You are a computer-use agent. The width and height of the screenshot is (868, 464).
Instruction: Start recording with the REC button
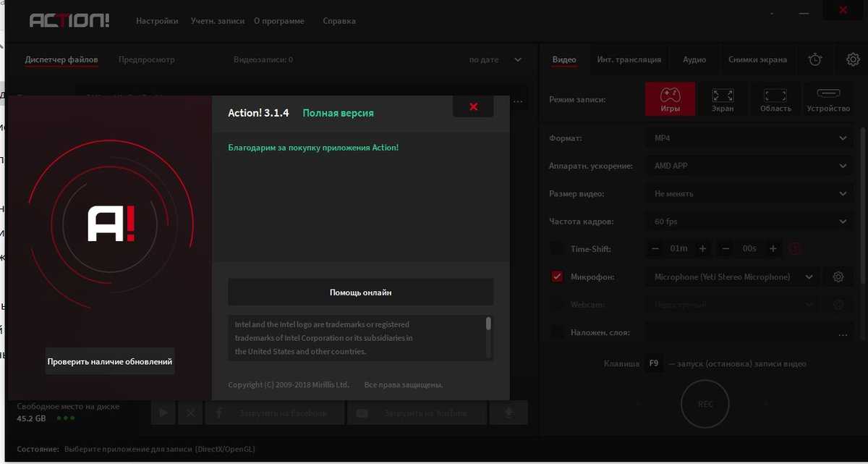pos(705,404)
